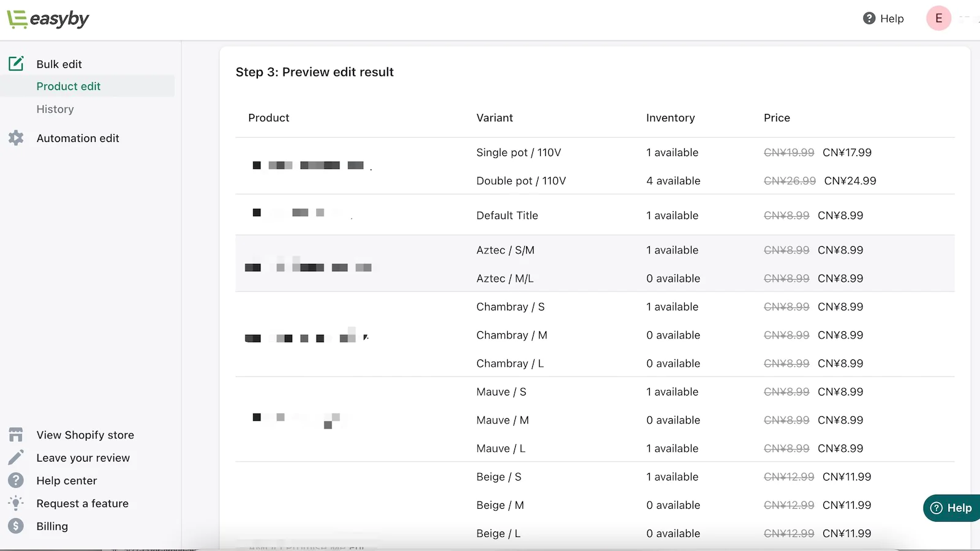
Task: Click the Mauve / L variant
Action: click(x=501, y=449)
